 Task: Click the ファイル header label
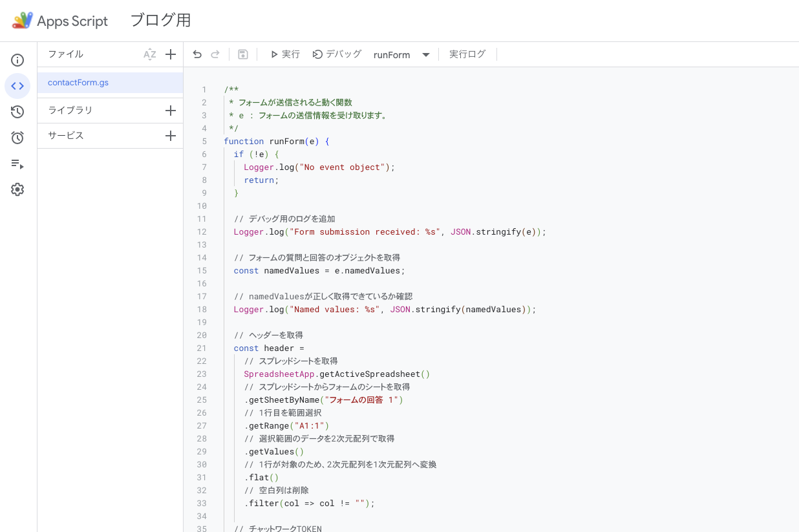[x=65, y=54]
